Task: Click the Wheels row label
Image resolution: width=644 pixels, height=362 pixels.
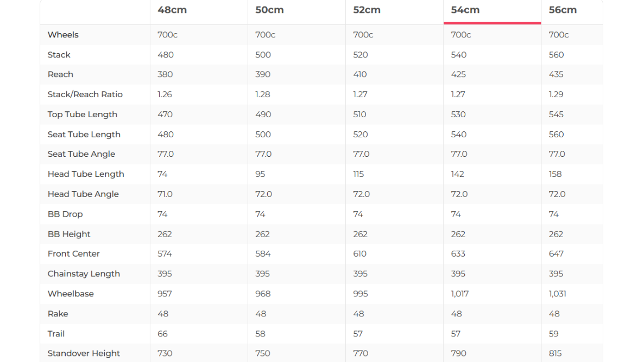Action: coord(63,35)
